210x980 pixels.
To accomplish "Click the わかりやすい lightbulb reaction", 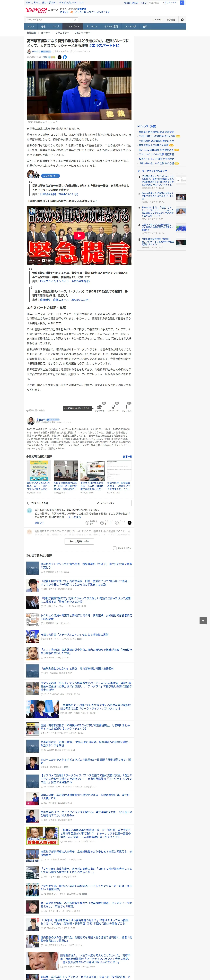I will coord(113,407).
